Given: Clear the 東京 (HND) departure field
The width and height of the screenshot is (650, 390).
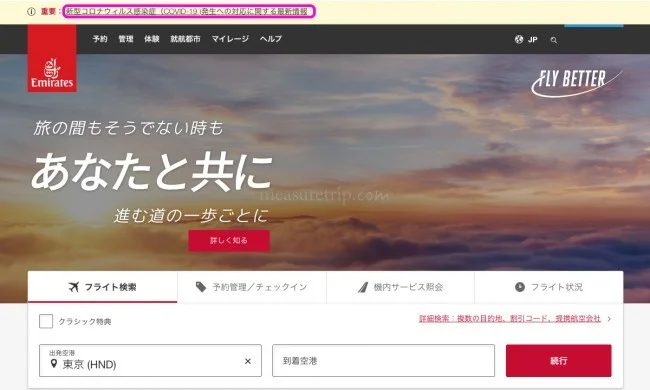Looking at the screenshot, I should pos(247,361).
